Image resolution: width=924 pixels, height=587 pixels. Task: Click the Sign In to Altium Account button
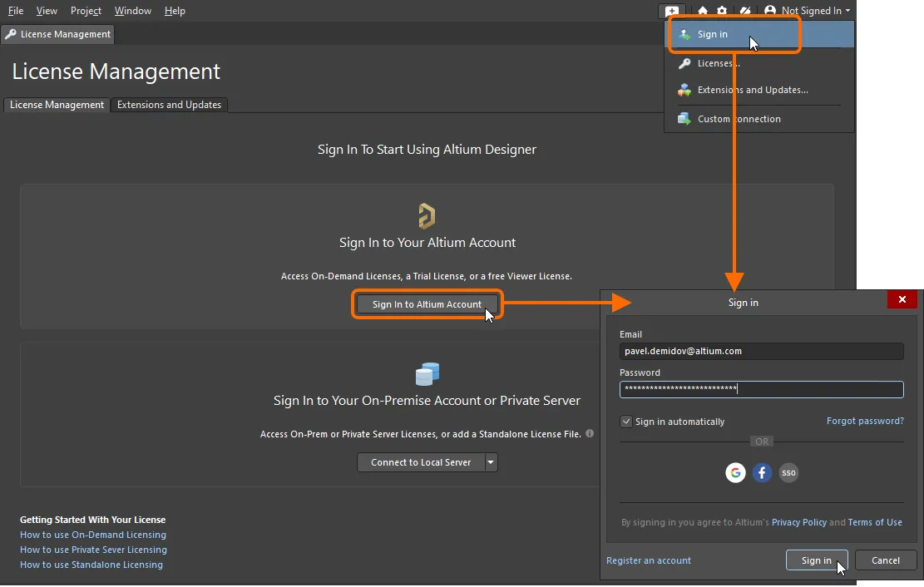[x=427, y=304]
